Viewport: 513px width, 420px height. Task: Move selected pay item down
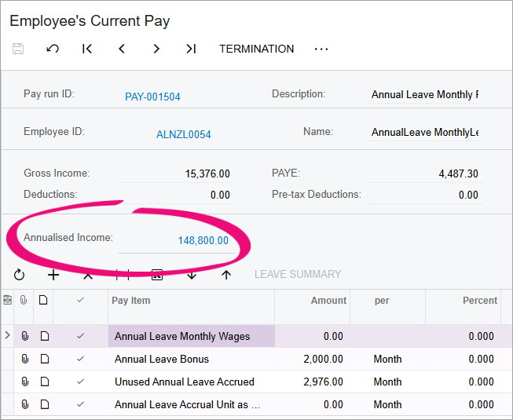(x=192, y=275)
